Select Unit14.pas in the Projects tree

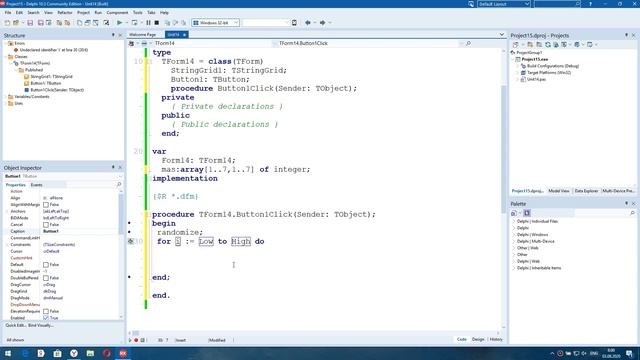click(536, 79)
